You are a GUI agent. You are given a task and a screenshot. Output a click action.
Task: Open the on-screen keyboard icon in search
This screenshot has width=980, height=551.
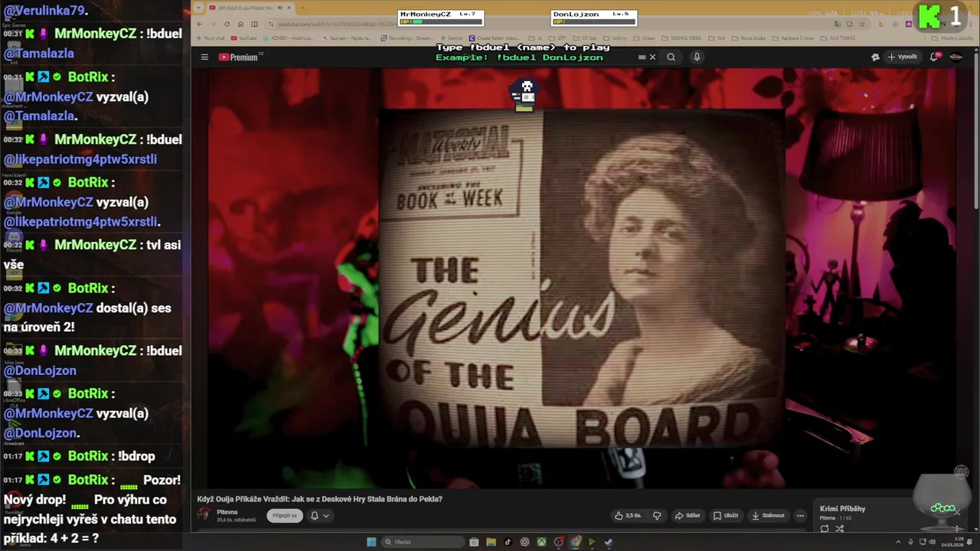tap(642, 57)
